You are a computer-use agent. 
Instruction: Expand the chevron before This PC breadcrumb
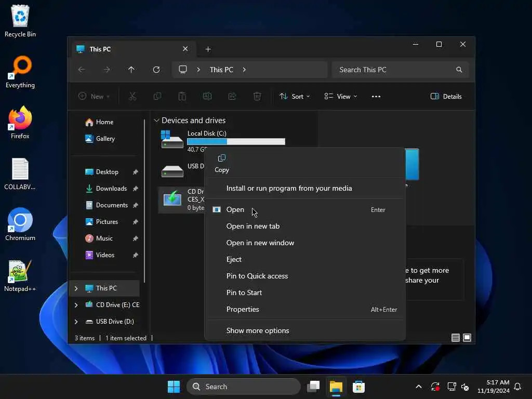pyautogui.click(x=198, y=70)
